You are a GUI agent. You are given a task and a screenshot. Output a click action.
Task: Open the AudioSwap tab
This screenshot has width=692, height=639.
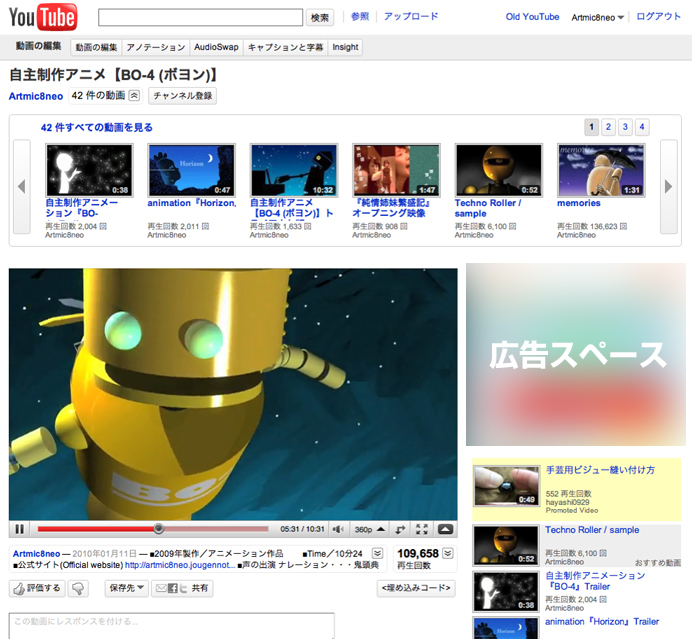click(216, 47)
